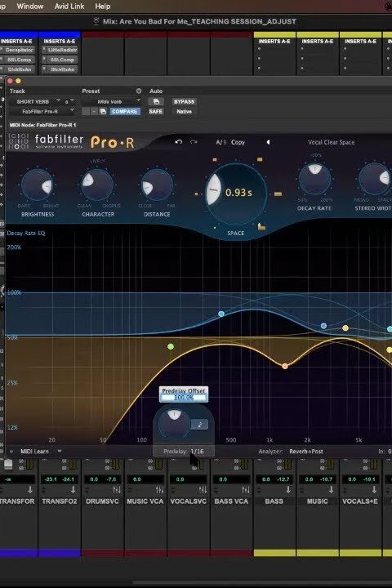Click the Decay Rate knob
This screenshot has width=392, height=588.
(x=314, y=179)
